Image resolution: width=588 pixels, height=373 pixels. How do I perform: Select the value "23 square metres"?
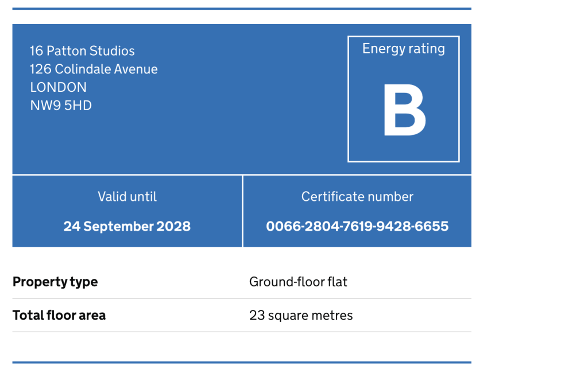coord(301,316)
